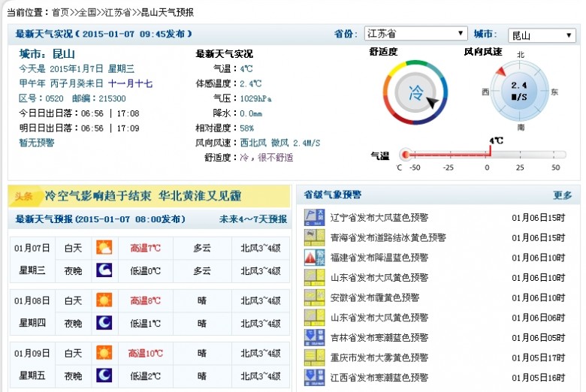Image resolution: width=586 pixels, height=392 pixels.
Task: Click the 01月07日 daytime cloudy-sun icon
Action: [104, 247]
